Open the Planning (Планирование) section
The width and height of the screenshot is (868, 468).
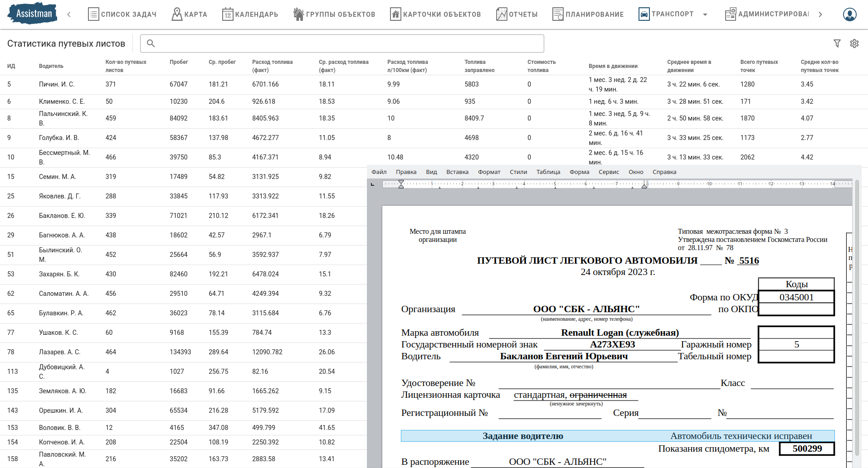pyautogui.click(x=588, y=14)
